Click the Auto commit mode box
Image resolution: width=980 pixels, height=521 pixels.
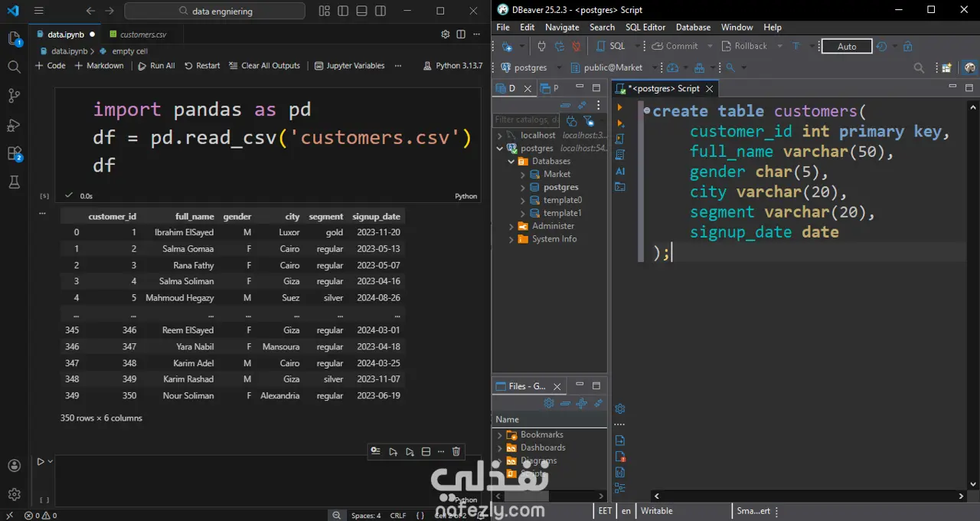coord(847,46)
